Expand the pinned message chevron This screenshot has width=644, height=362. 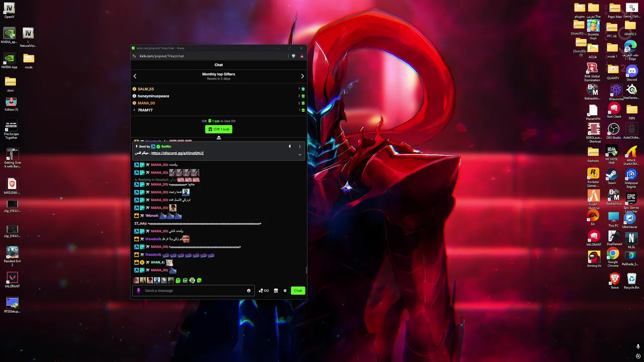point(299,154)
